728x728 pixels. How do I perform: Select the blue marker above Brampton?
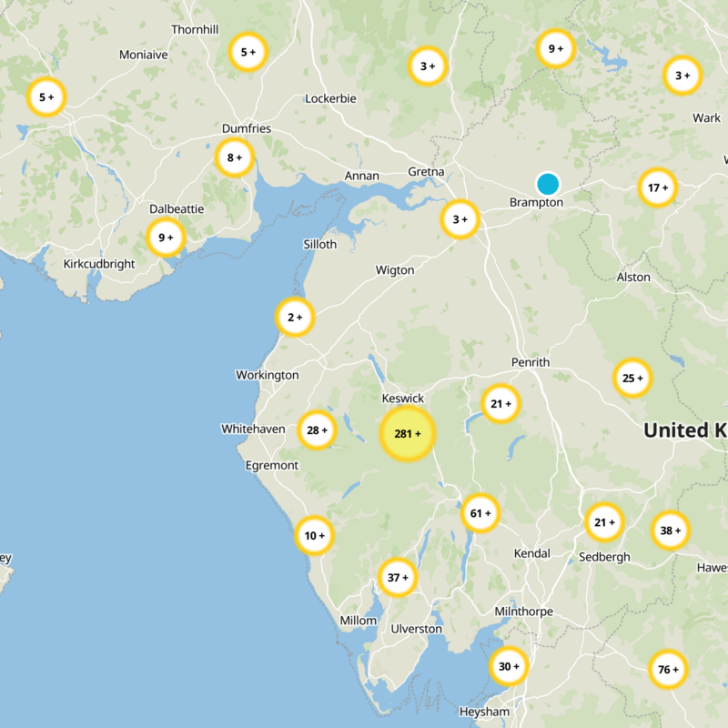tap(547, 184)
